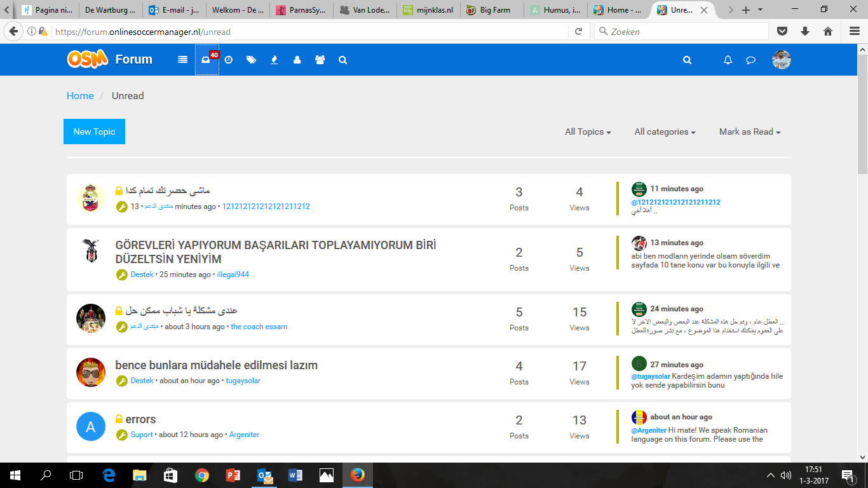Click the unread inbox icon with 40 badge
The height and width of the screenshot is (488, 868).
tap(207, 60)
